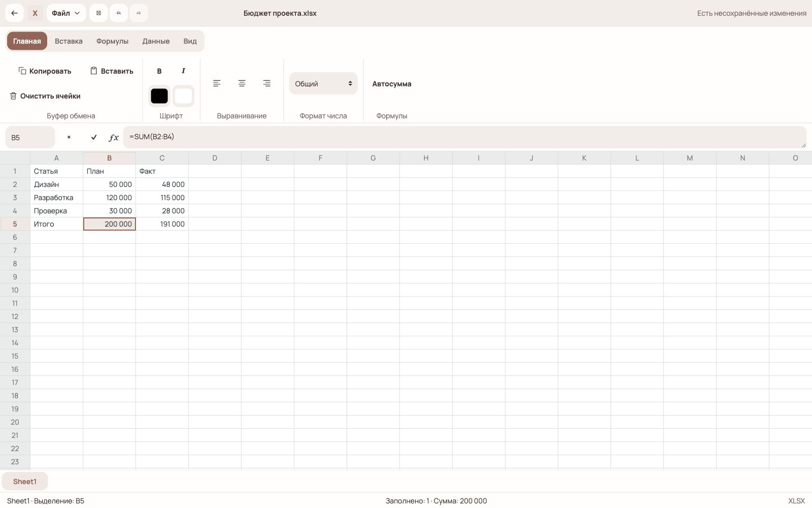Click cell containing 191 000

[x=162, y=224]
